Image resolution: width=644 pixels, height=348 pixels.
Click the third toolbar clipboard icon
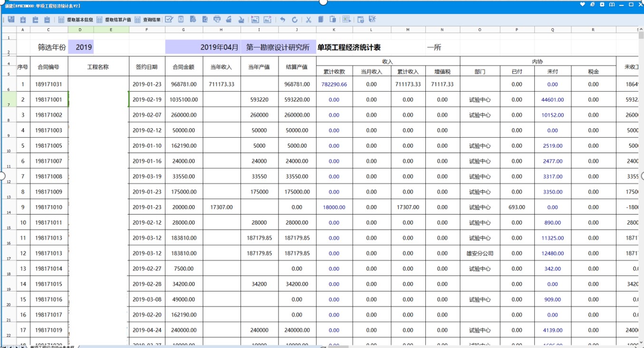[35, 19]
